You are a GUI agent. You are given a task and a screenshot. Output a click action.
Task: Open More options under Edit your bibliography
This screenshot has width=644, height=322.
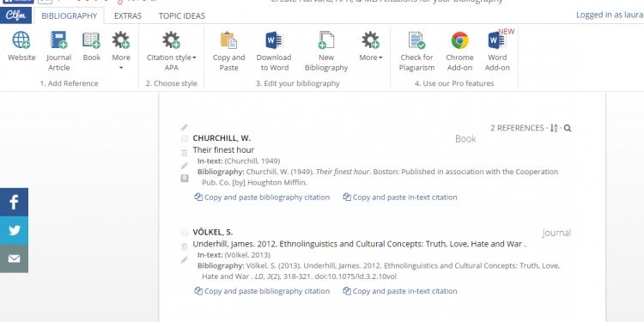371,46
